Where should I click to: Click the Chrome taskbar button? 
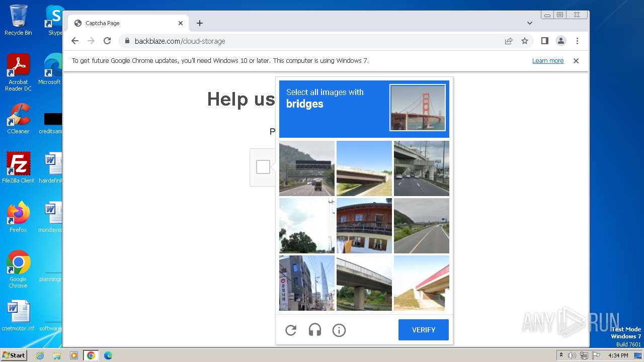click(x=91, y=355)
